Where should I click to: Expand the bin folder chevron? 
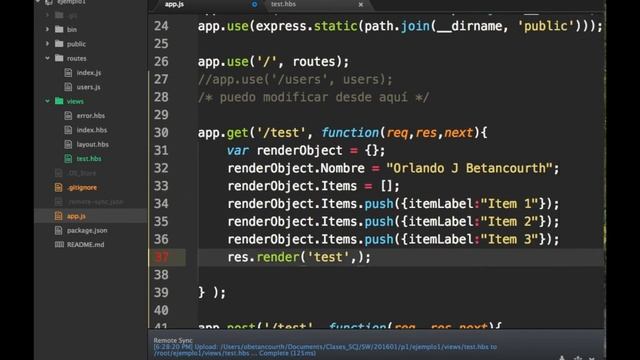click(47, 29)
